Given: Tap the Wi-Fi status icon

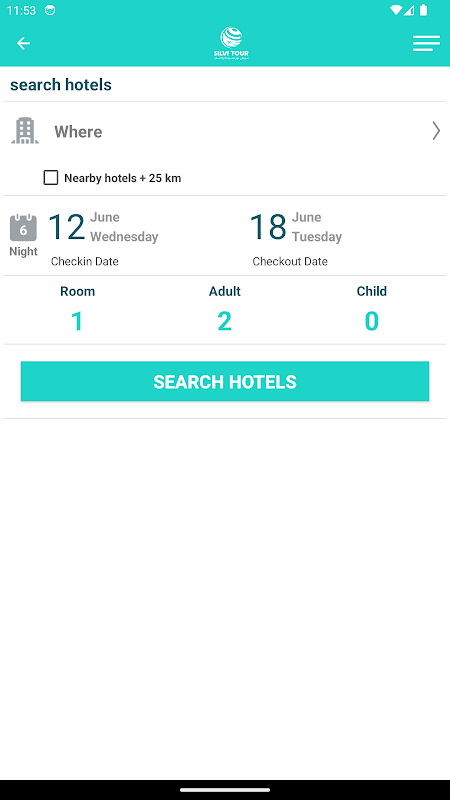Looking at the screenshot, I should tap(395, 10).
